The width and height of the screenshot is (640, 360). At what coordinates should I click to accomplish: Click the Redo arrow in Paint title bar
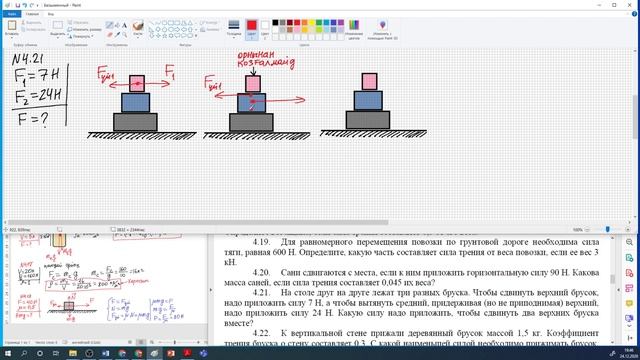[x=31, y=5]
